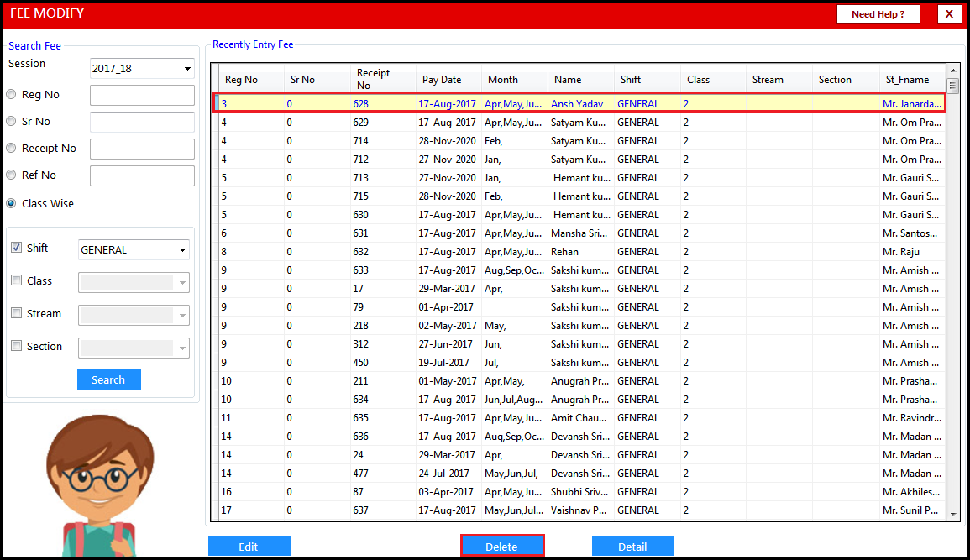Select pay date 29-Mar-2017 receipt 17

pyautogui.click(x=579, y=289)
